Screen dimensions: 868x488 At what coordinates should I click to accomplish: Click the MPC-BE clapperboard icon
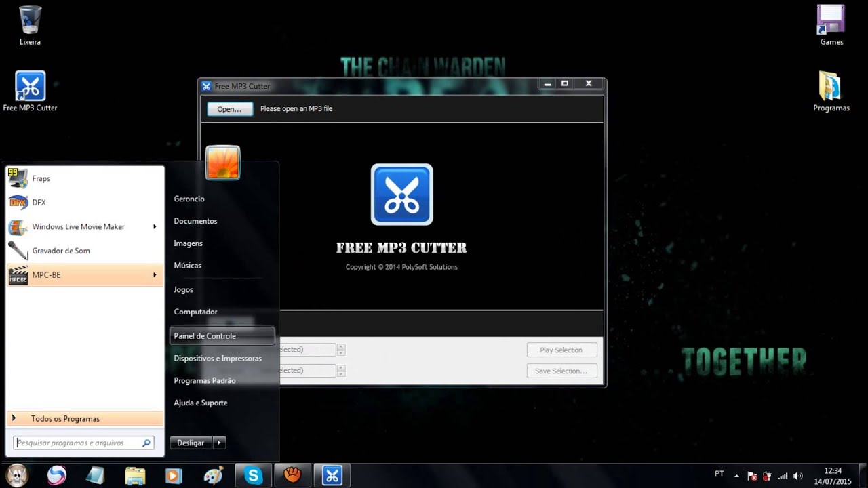point(18,275)
